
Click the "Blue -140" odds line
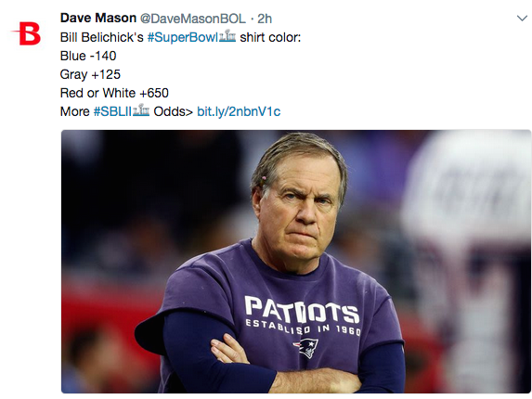point(88,56)
